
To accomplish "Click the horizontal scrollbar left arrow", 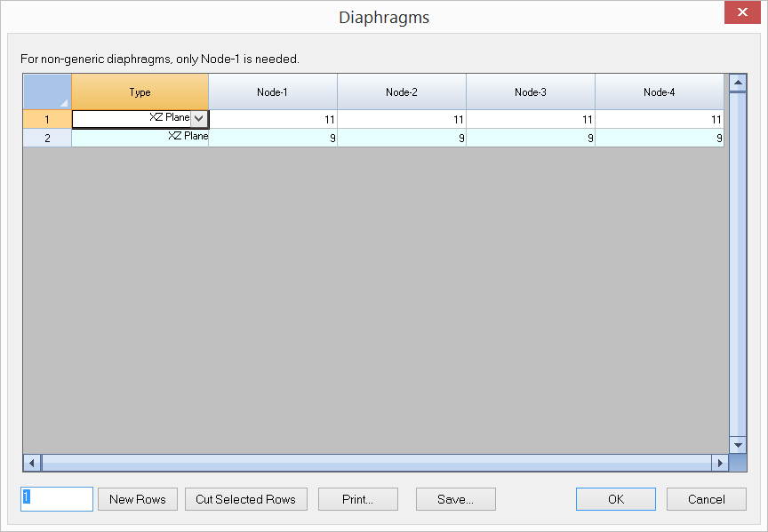I will [x=32, y=463].
